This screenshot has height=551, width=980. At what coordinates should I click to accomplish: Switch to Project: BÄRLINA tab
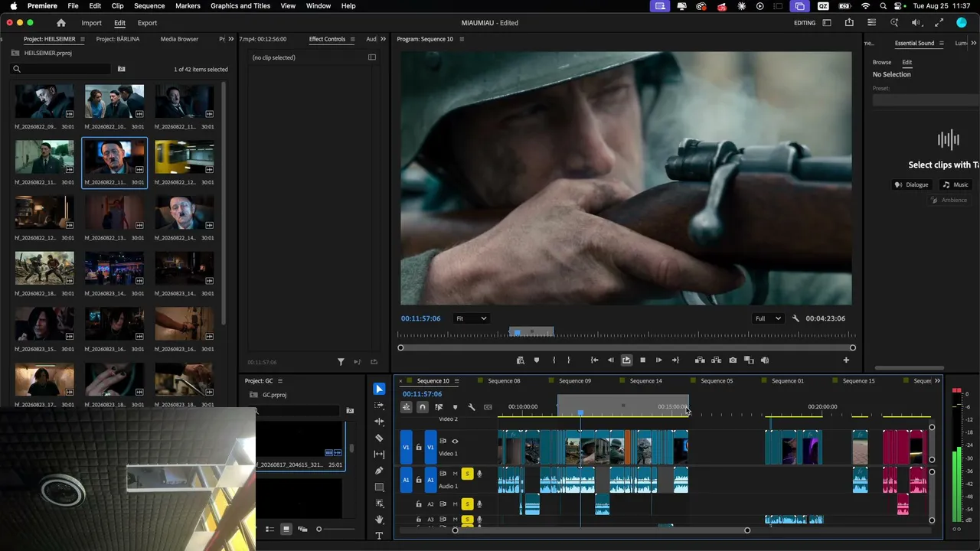[118, 39]
